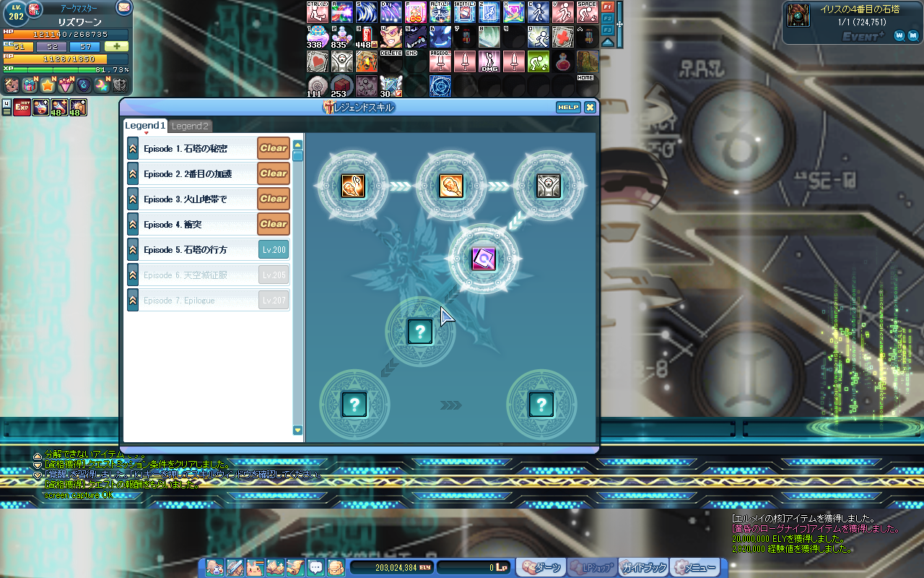Switch hotbar to F2 set
Screen dimensions: 924x578
pos(607,17)
